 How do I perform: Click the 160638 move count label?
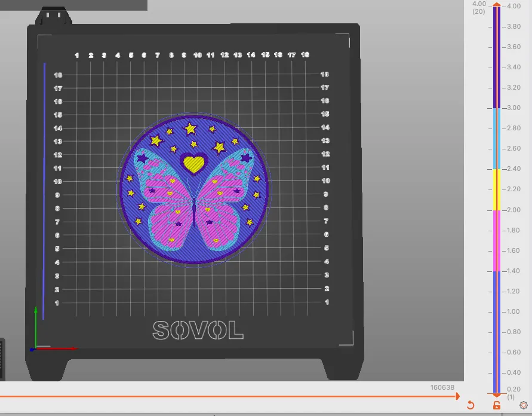tap(442, 387)
